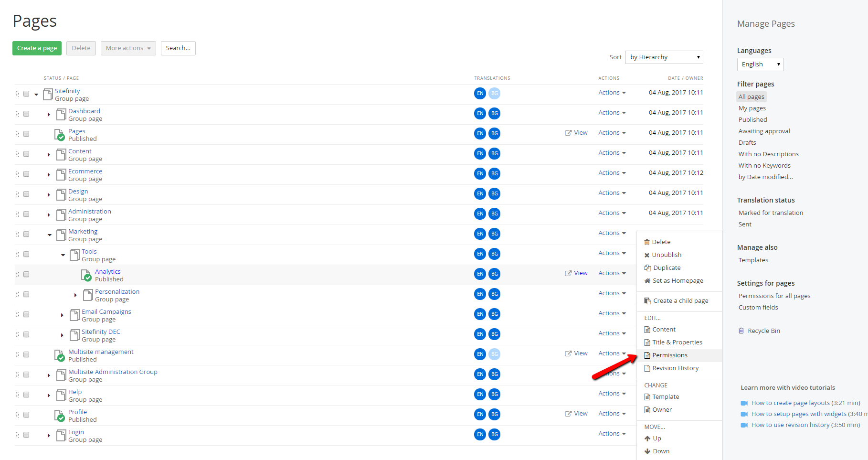The width and height of the screenshot is (868, 460).
Task: Open the English language dropdown
Action: click(x=760, y=64)
